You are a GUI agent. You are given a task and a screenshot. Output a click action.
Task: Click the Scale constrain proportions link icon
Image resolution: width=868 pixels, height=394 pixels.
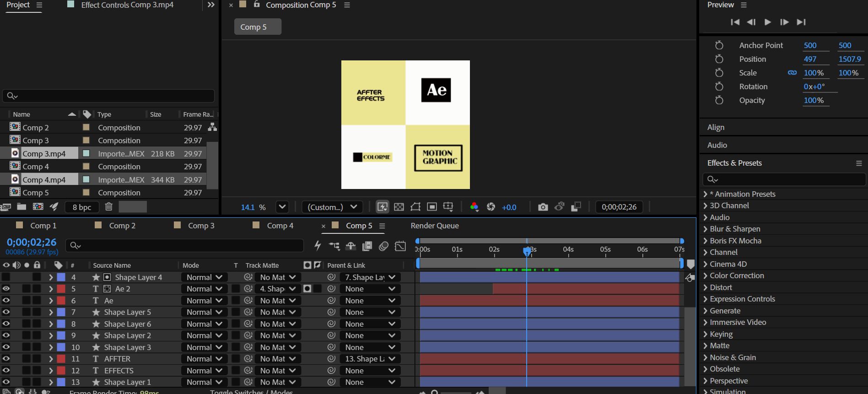(x=792, y=73)
